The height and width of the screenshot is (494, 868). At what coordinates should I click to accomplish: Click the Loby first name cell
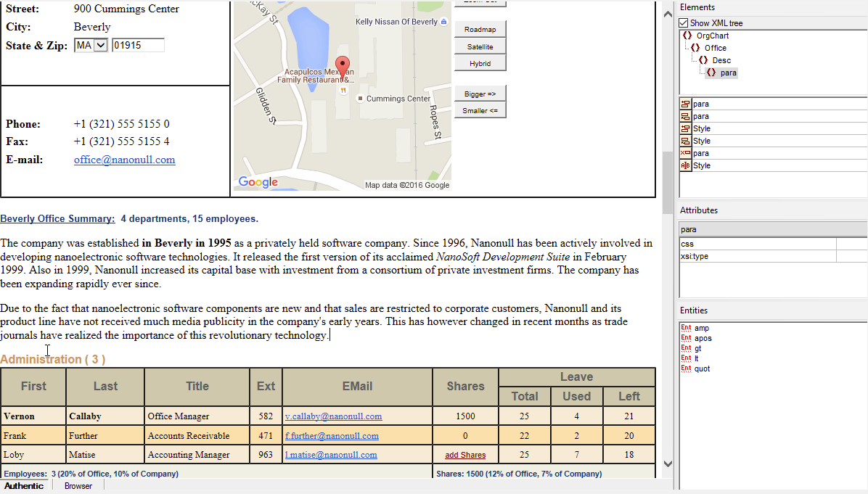tap(33, 455)
